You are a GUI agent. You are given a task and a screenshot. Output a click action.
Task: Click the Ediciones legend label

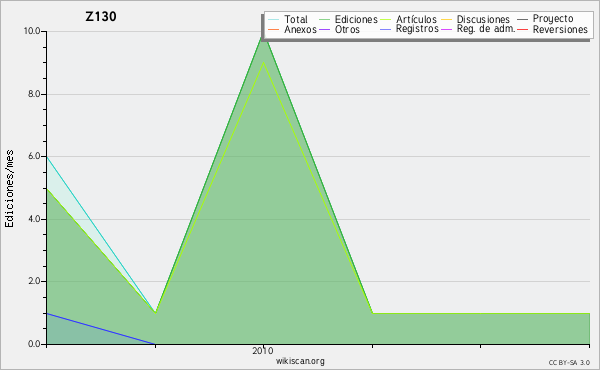(356, 19)
